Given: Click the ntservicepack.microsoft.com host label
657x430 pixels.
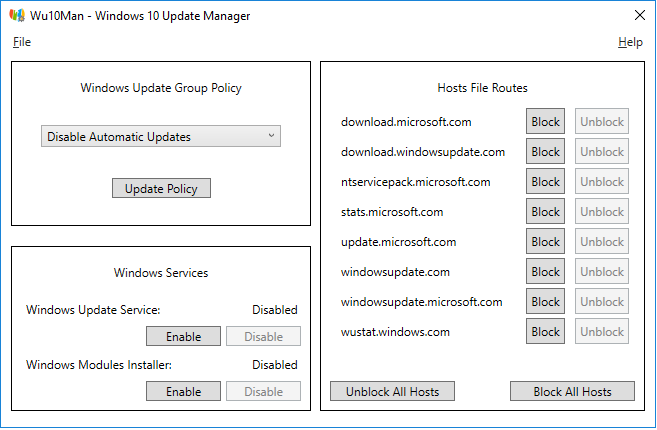Looking at the screenshot, I should (415, 182).
